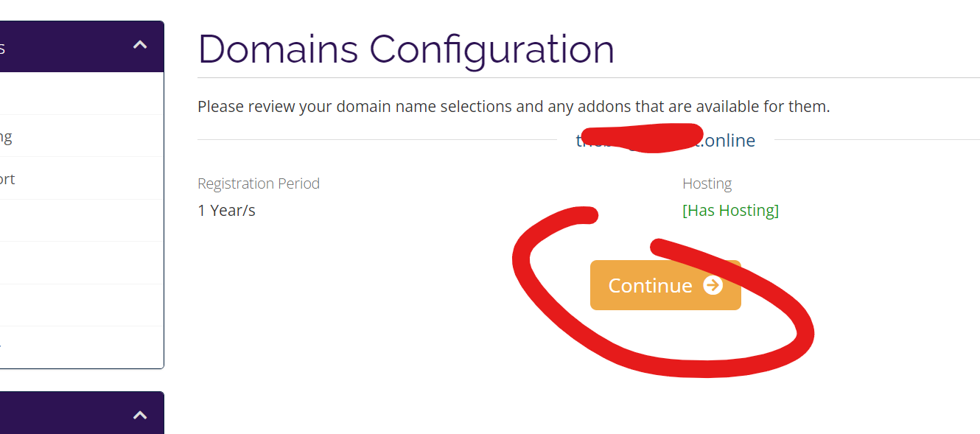Click the "1 Year/s" registration value
Screen dimensions: 980x434
(226, 210)
